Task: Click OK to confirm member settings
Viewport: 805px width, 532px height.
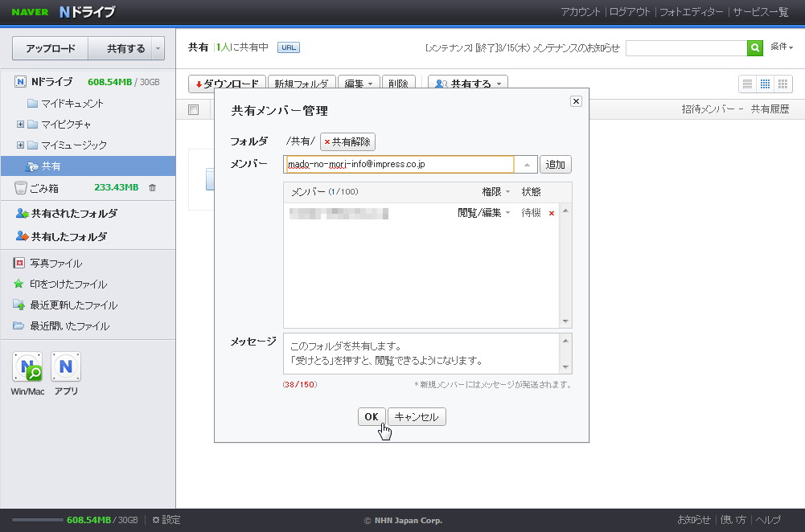Action: tap(372, 416)
